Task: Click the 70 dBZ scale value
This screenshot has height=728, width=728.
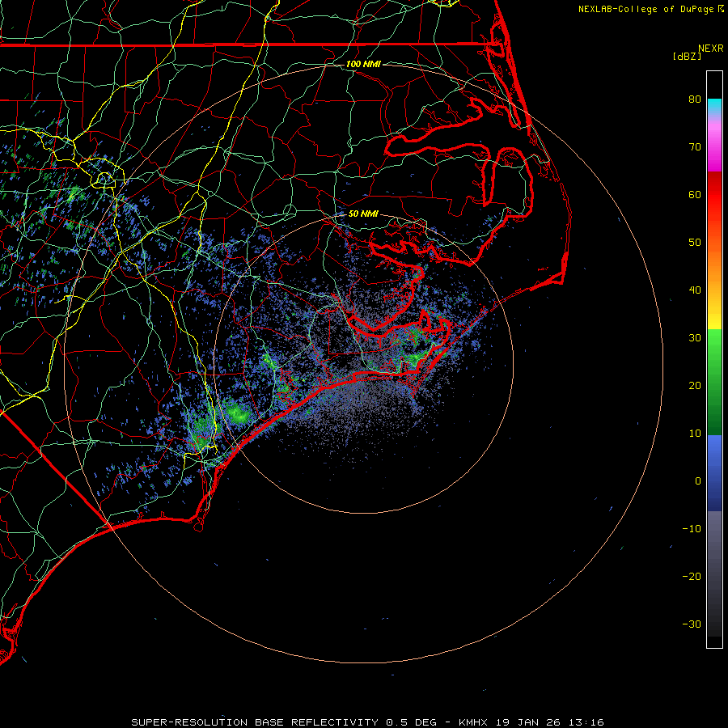Action: pos(695,146)
